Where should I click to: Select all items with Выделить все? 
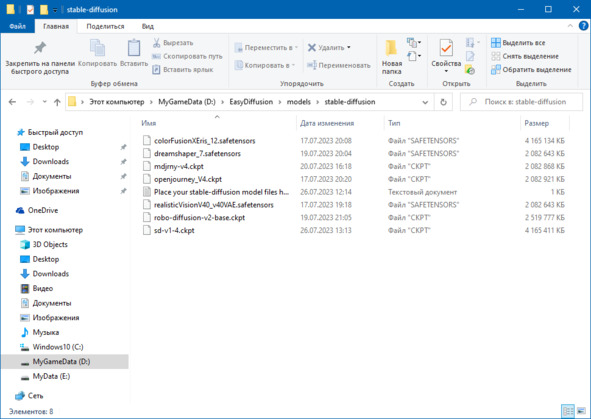click(518, 43)
